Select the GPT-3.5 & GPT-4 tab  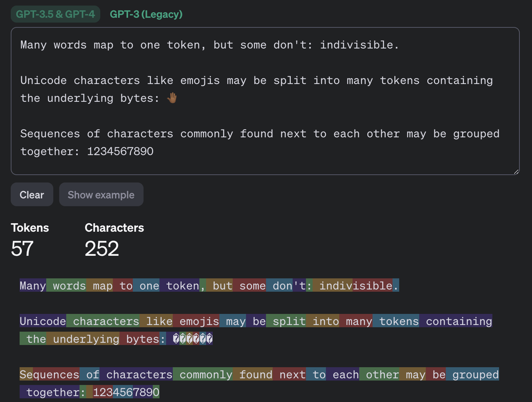coord(55,14)
